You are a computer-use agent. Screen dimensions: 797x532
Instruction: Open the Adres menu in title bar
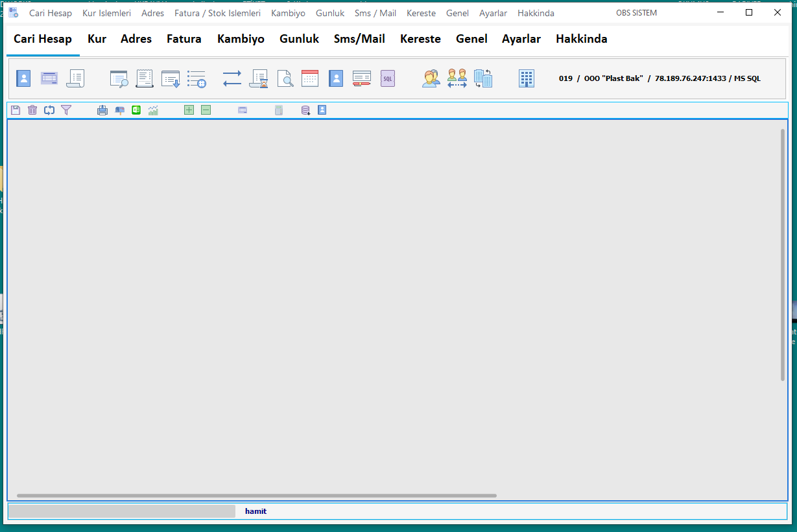[152, 13]
